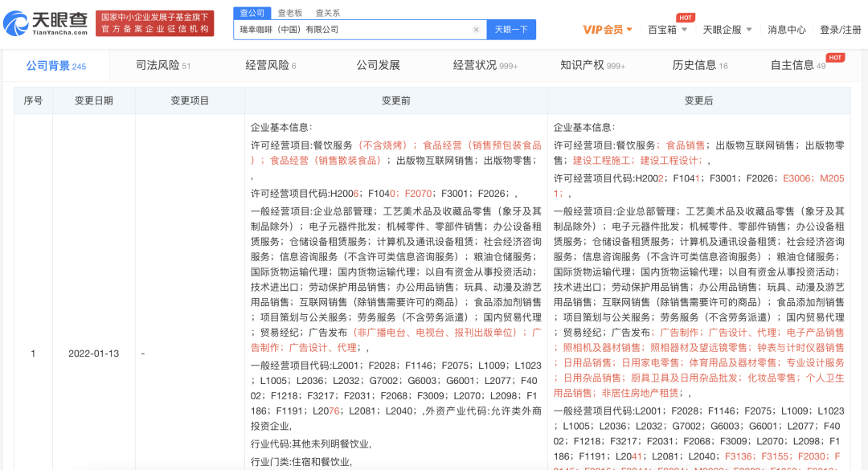868x470 pixels.
Task: Select row number 1 cell
Action: 33,354
